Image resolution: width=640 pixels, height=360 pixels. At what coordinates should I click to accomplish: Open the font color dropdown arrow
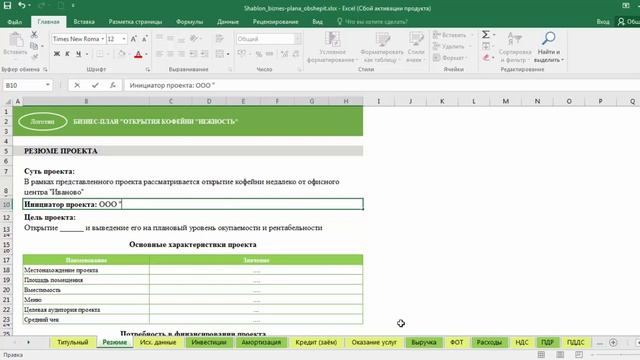(147, 54)
